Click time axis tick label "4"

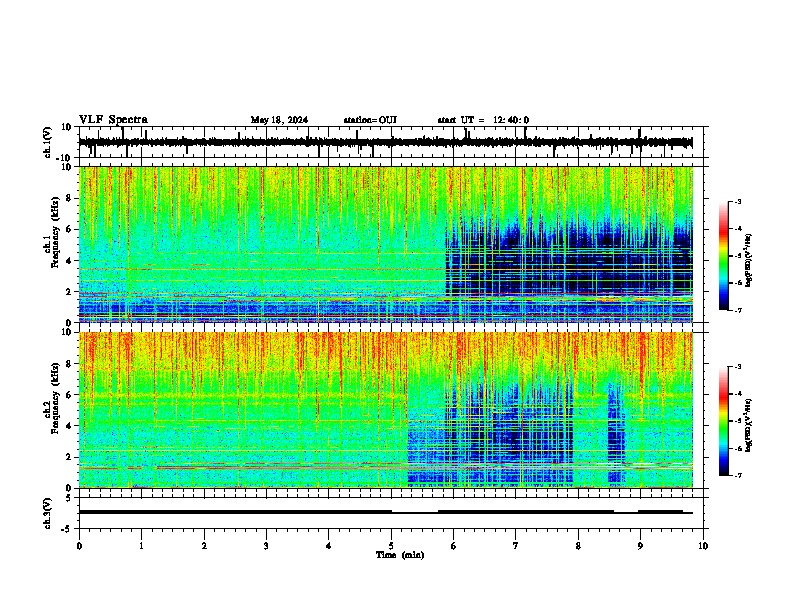tap(329, 546)
